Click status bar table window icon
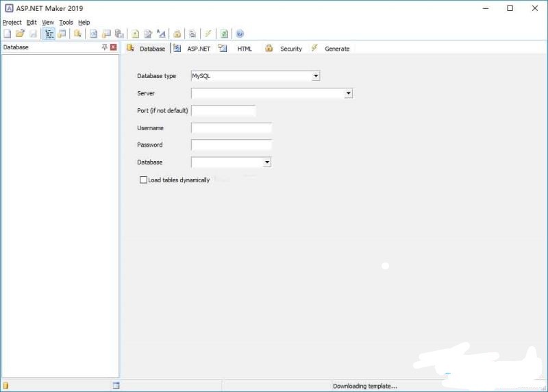548x392 pixels. (116, 385)
